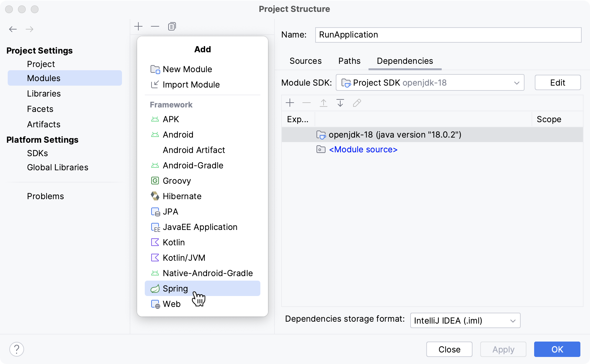590x364 pixels.
Task: Select Hibernate in the Add popup
Action: point(182,196)
